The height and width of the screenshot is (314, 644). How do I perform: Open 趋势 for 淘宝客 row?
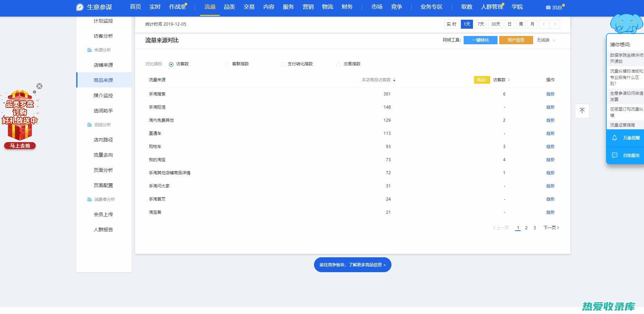pyautogui.click(x=550, y=212)
